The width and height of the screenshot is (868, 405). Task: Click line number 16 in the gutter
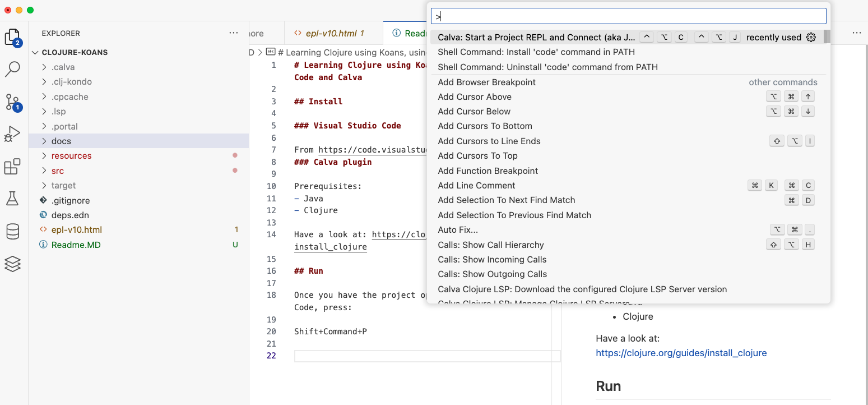pos(271,271)
